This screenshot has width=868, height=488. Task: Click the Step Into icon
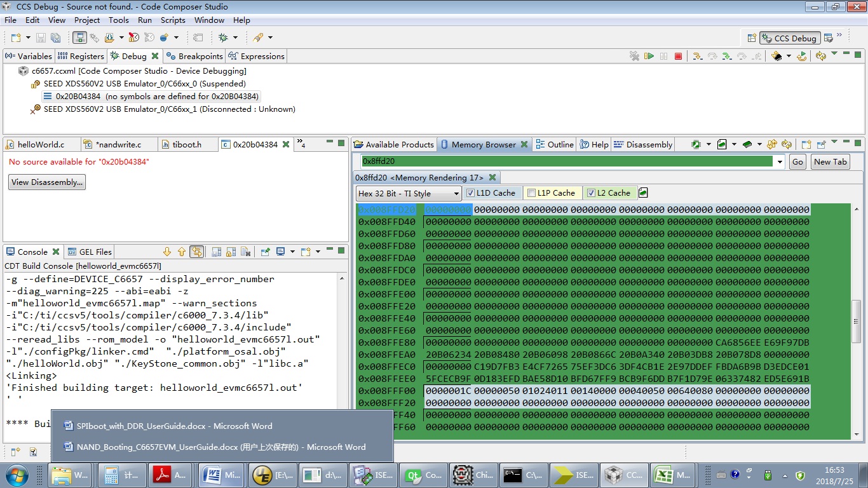(x=697, y=57)
